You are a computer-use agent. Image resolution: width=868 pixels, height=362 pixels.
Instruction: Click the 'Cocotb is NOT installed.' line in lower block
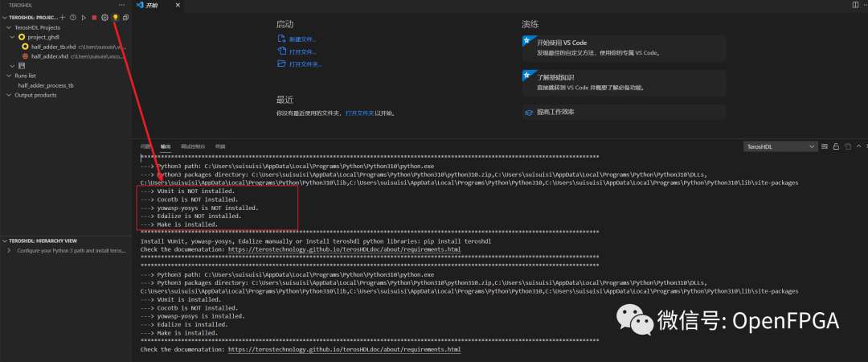pos(190,307)
